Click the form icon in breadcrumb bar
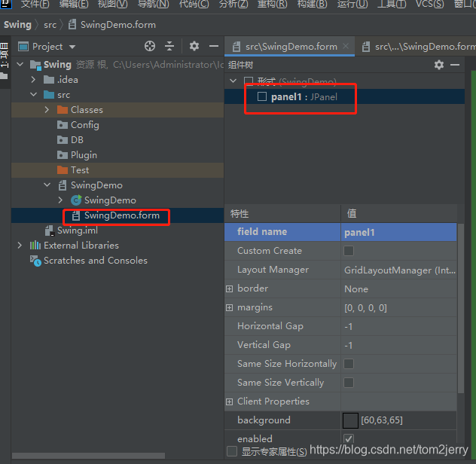The image size is (476, 464). (72, 25)
